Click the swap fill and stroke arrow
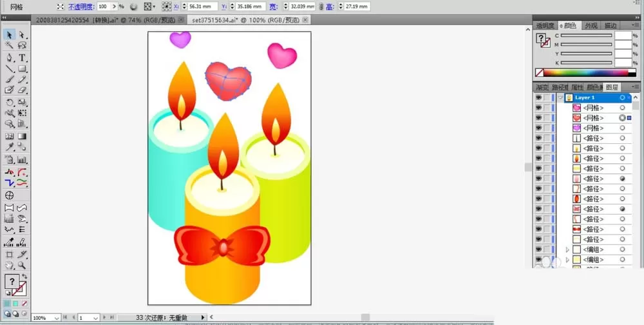Viewport: 644px width, 325px height. (x=24, y=277)
